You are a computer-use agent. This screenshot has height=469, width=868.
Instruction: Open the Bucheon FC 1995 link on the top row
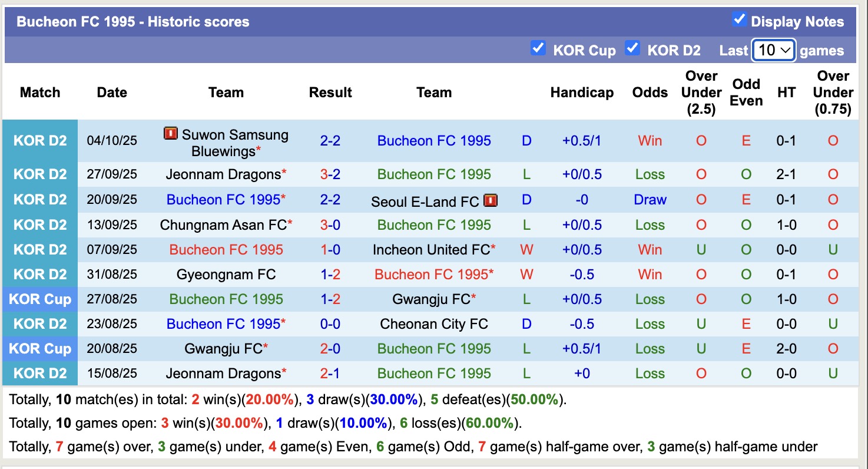[x=433, y=140]
